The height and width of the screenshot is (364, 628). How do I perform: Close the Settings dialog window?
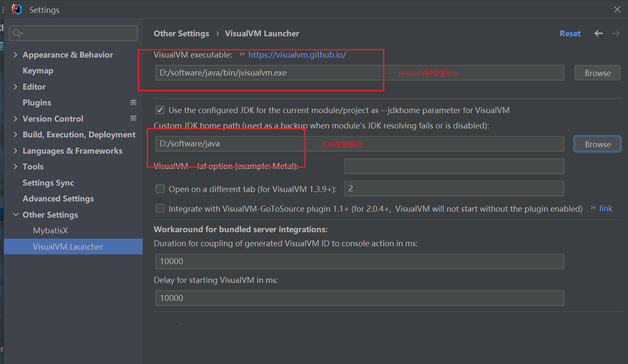tap(617, 9)
